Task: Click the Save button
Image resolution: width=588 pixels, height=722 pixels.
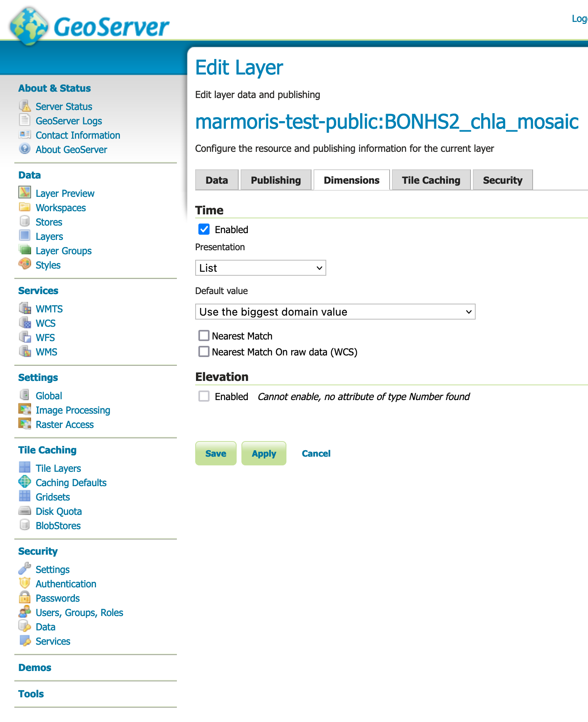Action: 216,453
